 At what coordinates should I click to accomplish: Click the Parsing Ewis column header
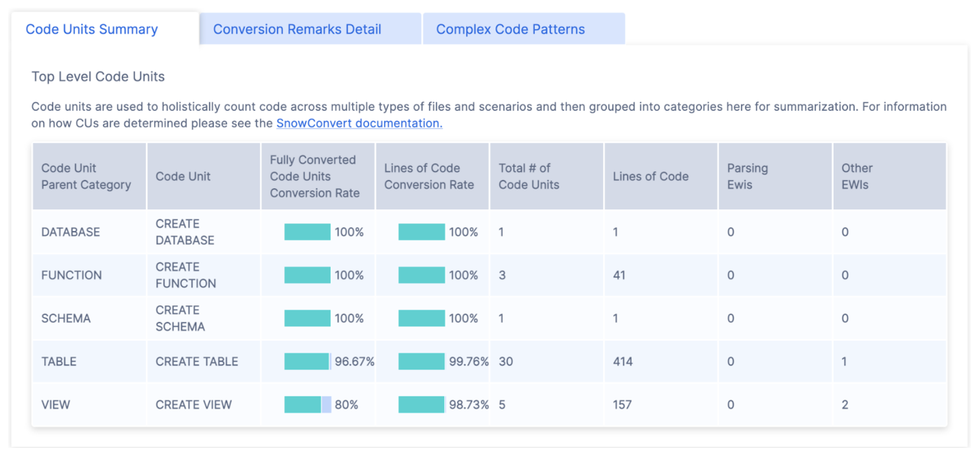[x=748, y=176]
